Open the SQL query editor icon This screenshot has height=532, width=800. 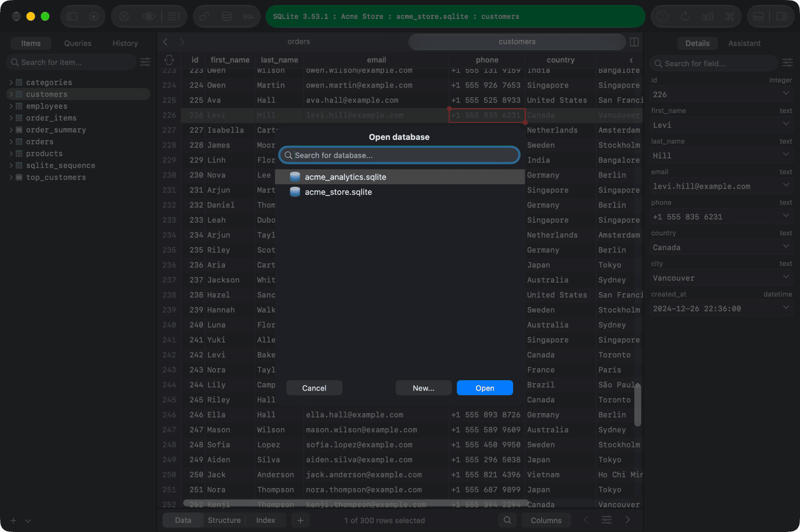point(248,16)
